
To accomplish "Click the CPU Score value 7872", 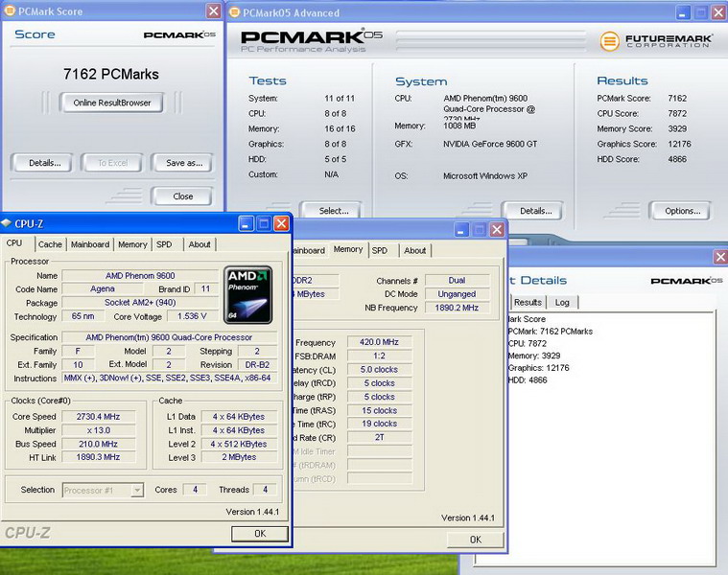I will [x=677, y=113].
